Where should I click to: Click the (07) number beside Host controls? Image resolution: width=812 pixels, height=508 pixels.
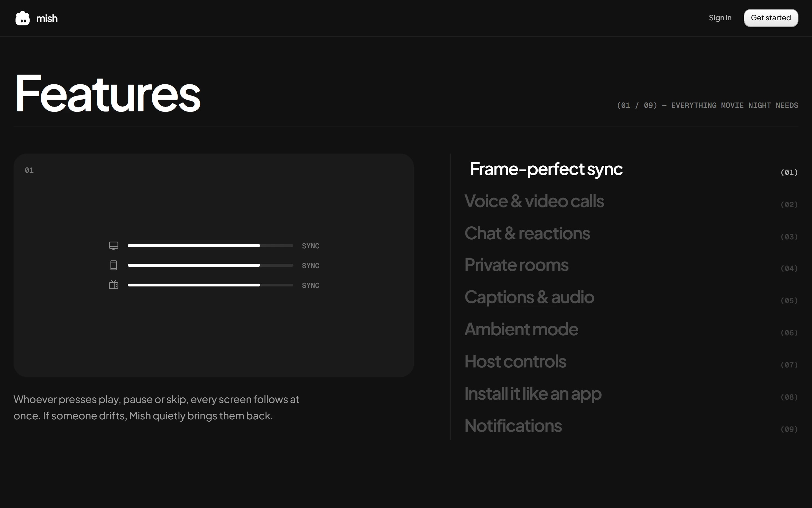coord(789,365)
